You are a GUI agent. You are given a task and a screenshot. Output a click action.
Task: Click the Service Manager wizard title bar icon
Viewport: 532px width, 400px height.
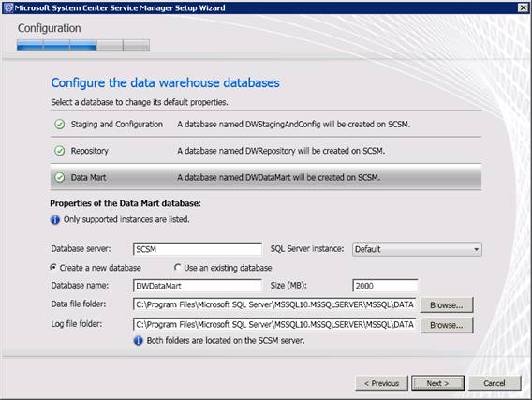click(7, 7)
